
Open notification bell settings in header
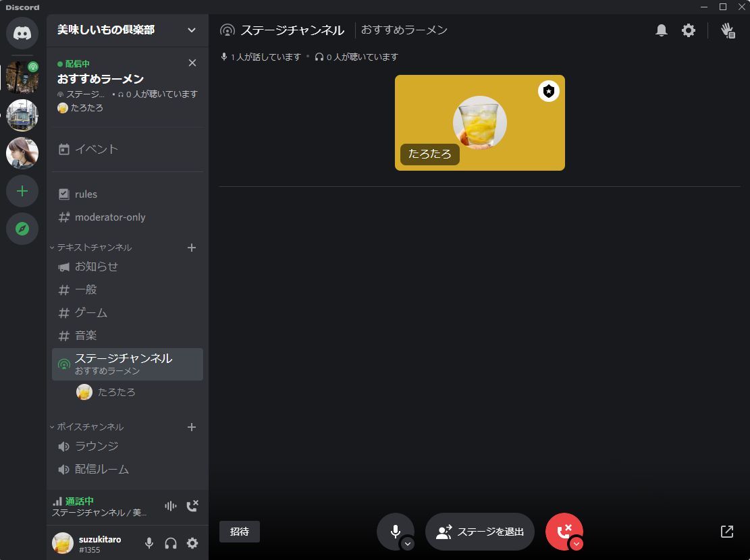pos(661,30)
